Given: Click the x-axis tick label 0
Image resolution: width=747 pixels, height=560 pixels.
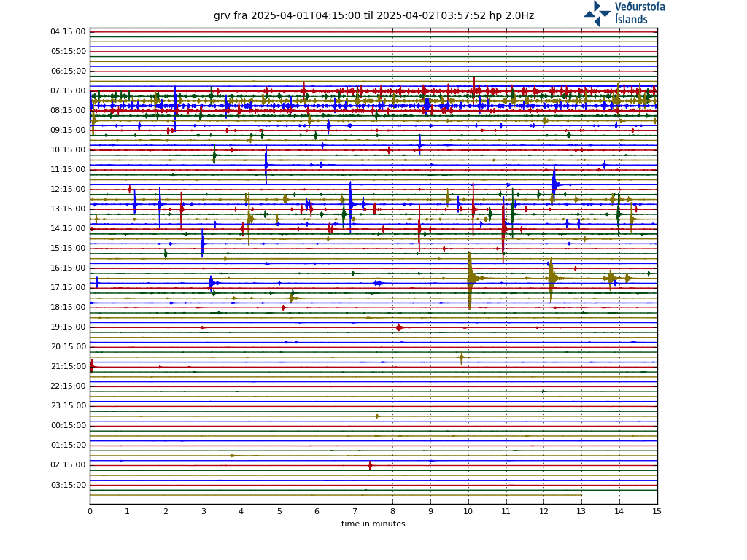Looking at the screenshot, I should click(90, 511).
